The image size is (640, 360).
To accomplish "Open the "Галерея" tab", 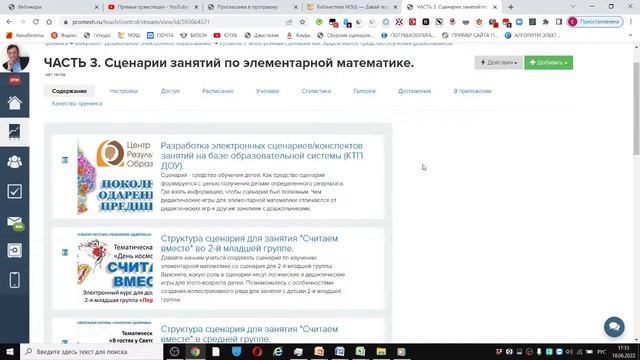I will pyautogui.click(x=364, y=91).
